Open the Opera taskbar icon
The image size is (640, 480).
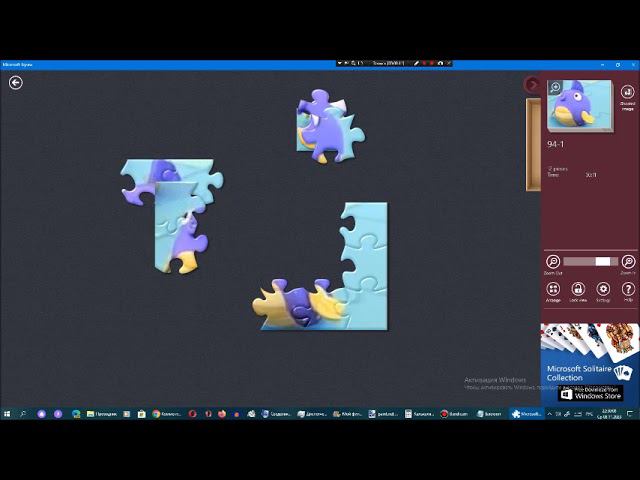193,414
